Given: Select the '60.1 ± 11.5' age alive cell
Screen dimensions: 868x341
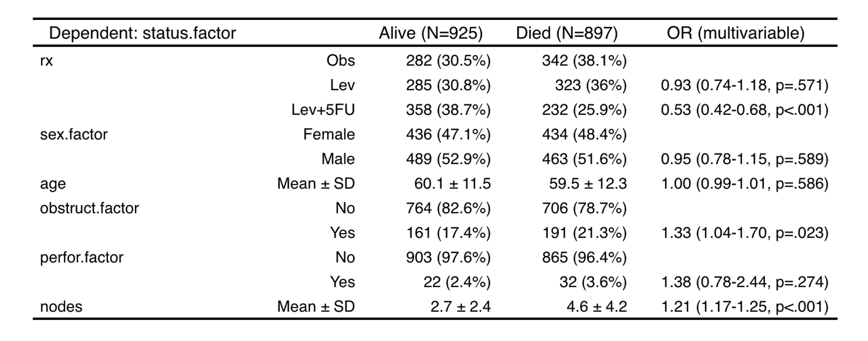Looking at the screenshot, I should pos(452,184).
